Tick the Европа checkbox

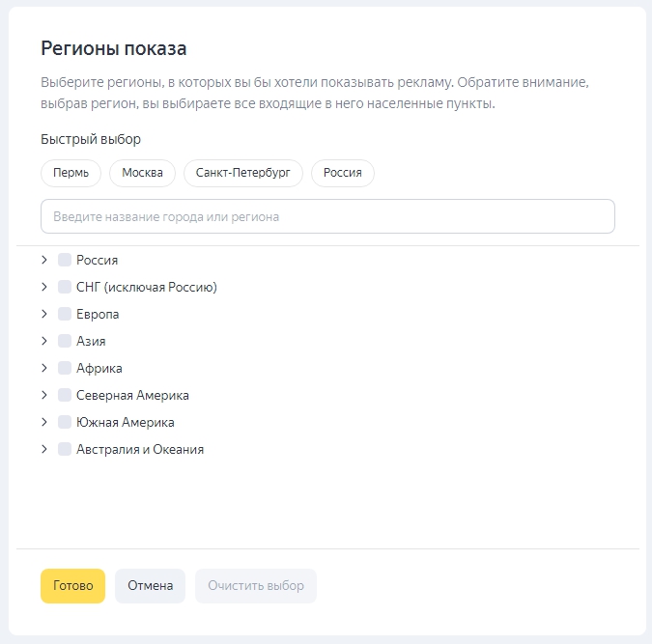(65, 314)
